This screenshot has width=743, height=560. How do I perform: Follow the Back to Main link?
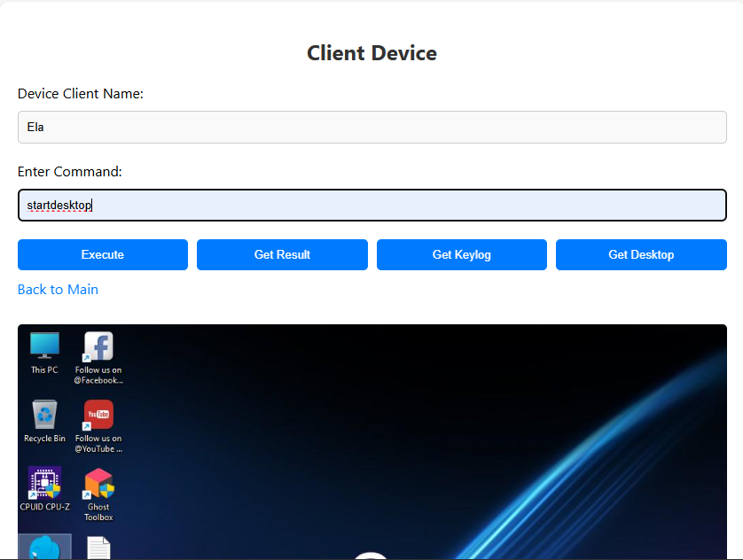tap(58, 289)
